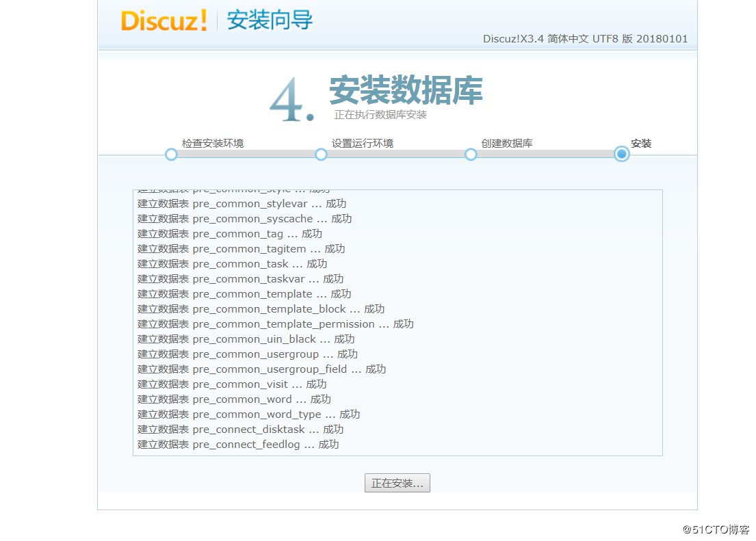
Task: Click the 设置运行环境 step label
Action: tap(363, 143)
